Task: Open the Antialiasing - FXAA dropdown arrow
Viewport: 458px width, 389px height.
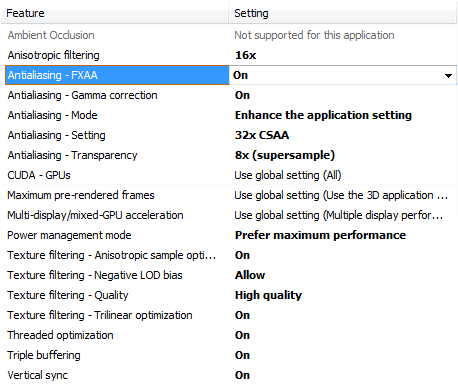Action: click(x=448, y=76)
